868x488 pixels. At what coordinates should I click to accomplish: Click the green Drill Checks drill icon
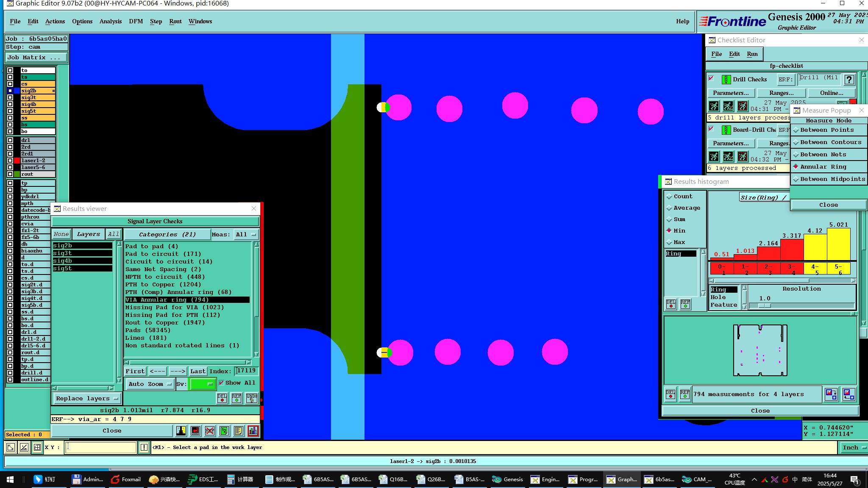click(726, 79)
